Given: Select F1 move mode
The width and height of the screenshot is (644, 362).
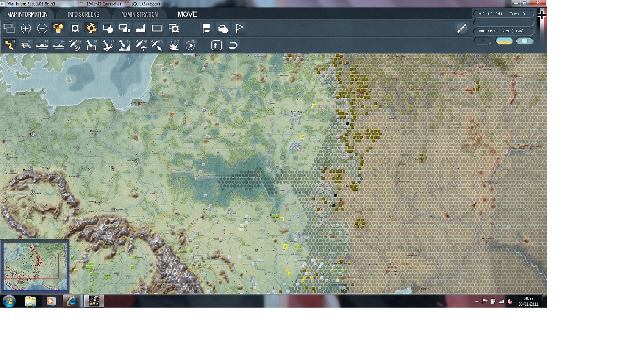Looking at the screenshot, I should click(9, 45).
